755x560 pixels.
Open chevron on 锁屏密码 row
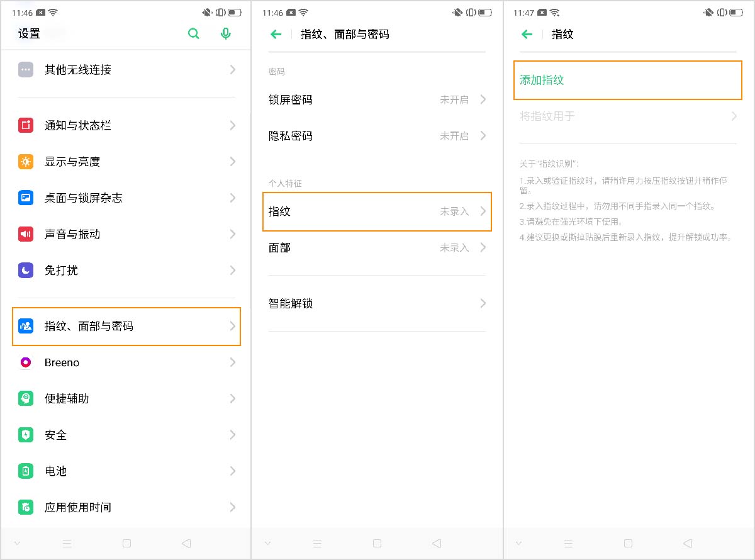(x=483, y=99)
